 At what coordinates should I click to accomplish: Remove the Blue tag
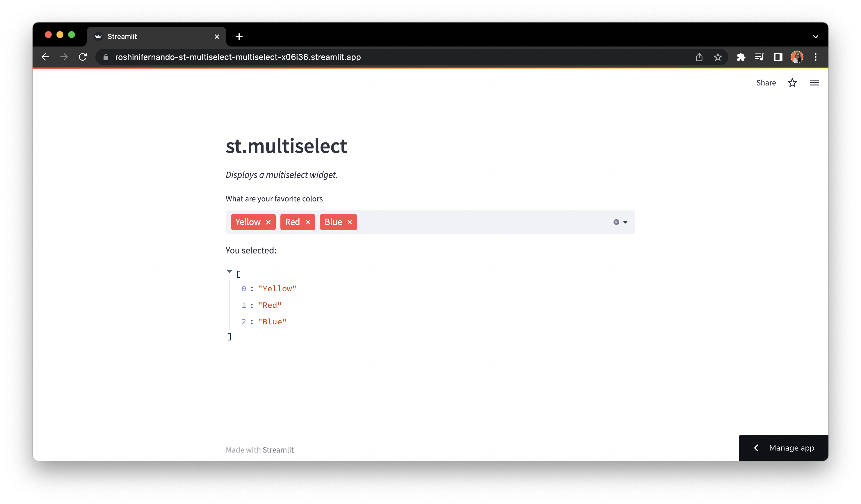coord(350,222)
